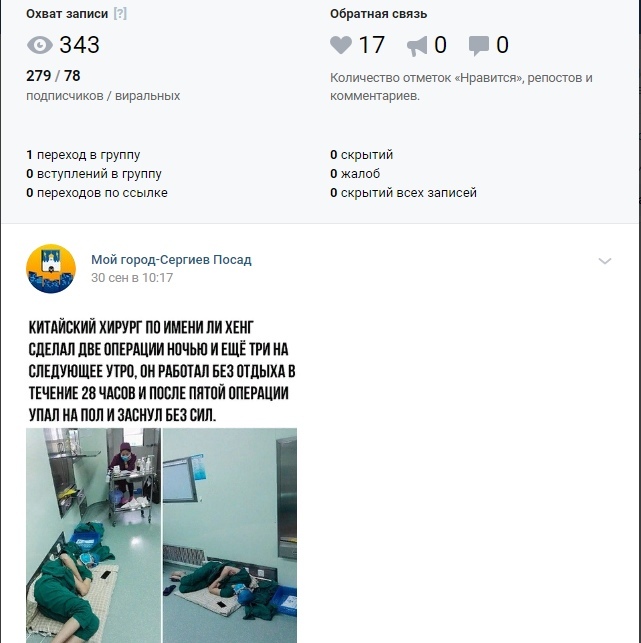Open the post timestamp 30 сен в 10:17
The width and height of the screenshot is (641, 643).
tap(132, 278)
